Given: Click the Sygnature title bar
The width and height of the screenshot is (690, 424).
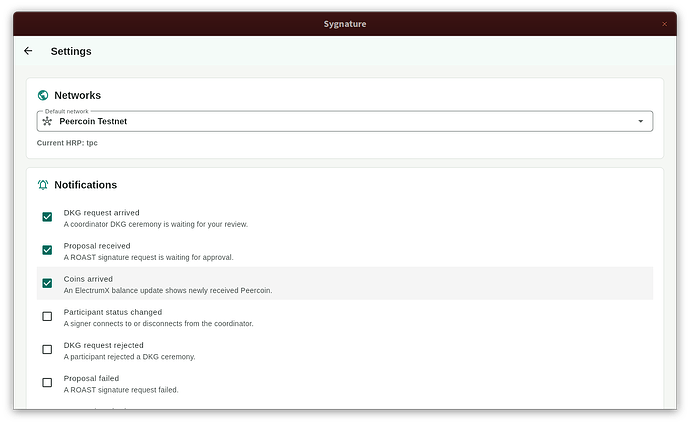Looking at the screenshot, I should pyautogui.click(x=345, y=24).
